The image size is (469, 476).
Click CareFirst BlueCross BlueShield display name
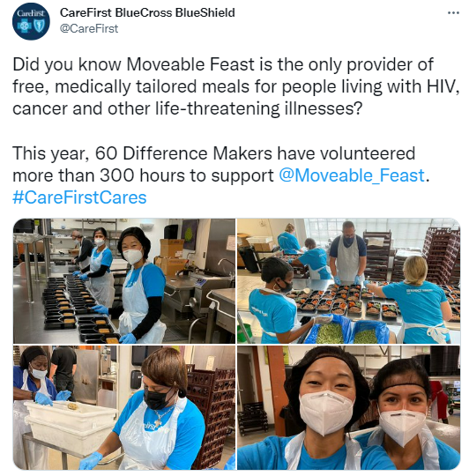coord(147,12)
